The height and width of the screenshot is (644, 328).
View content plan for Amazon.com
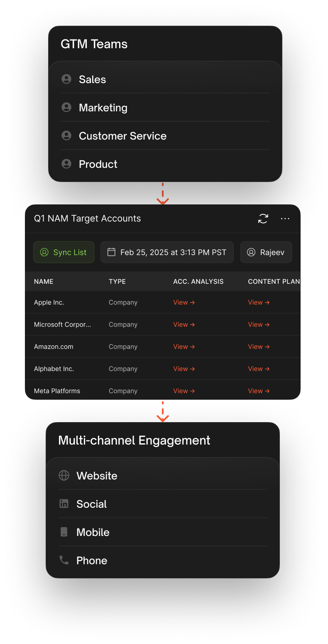point(259,347)
